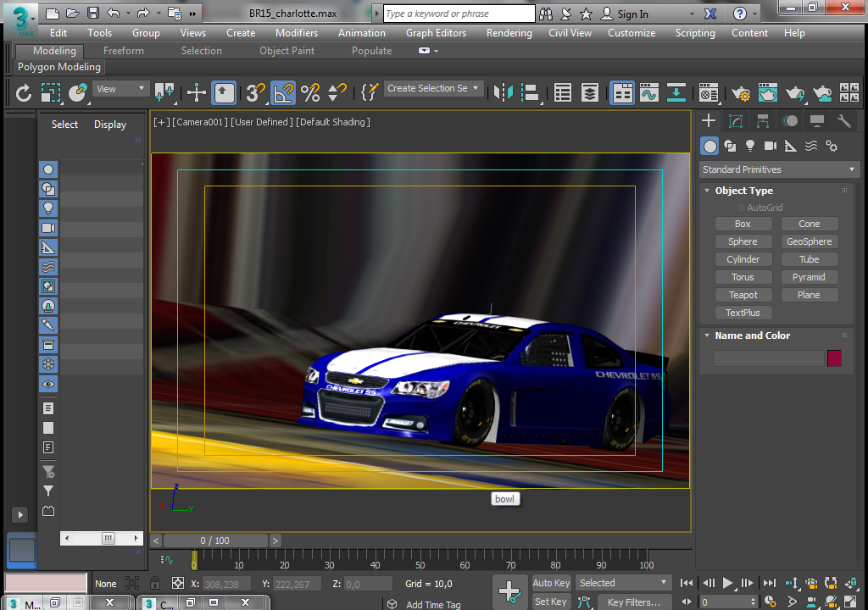The width and height of the screenshot is (868, 610).
Task: Toggle the Scene Explorer eye visibility filter
Action: (48, 384)
